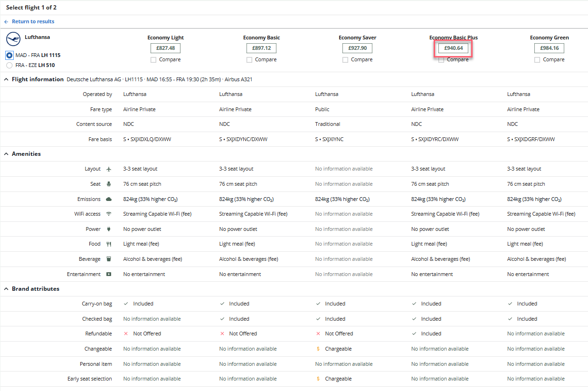This screenshot has width=588, height=391.
Task: Select the FRA - EZE LH 510 segment
Action: click(x=9, y=66)
